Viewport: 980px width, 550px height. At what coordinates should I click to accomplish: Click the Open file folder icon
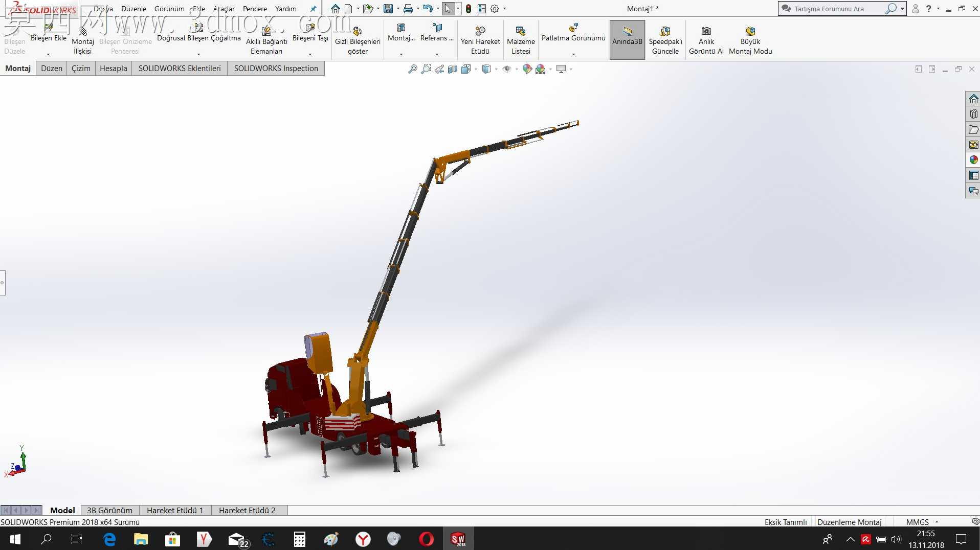tap(368, 9)
